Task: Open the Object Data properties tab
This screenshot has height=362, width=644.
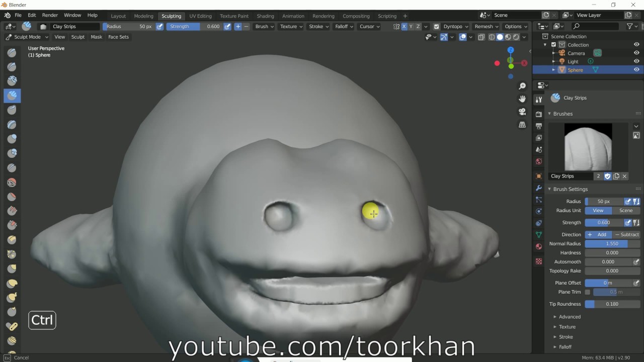Action: [x=539, y=235]
